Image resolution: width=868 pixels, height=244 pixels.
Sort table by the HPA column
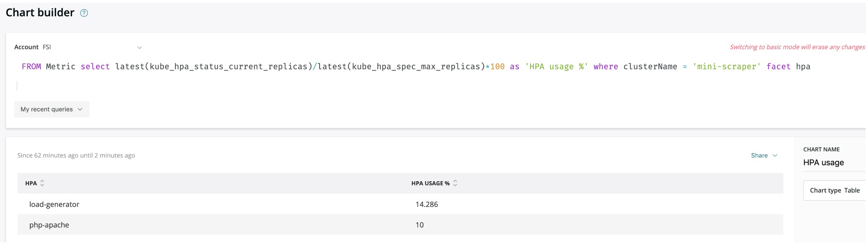pos(42,183)
